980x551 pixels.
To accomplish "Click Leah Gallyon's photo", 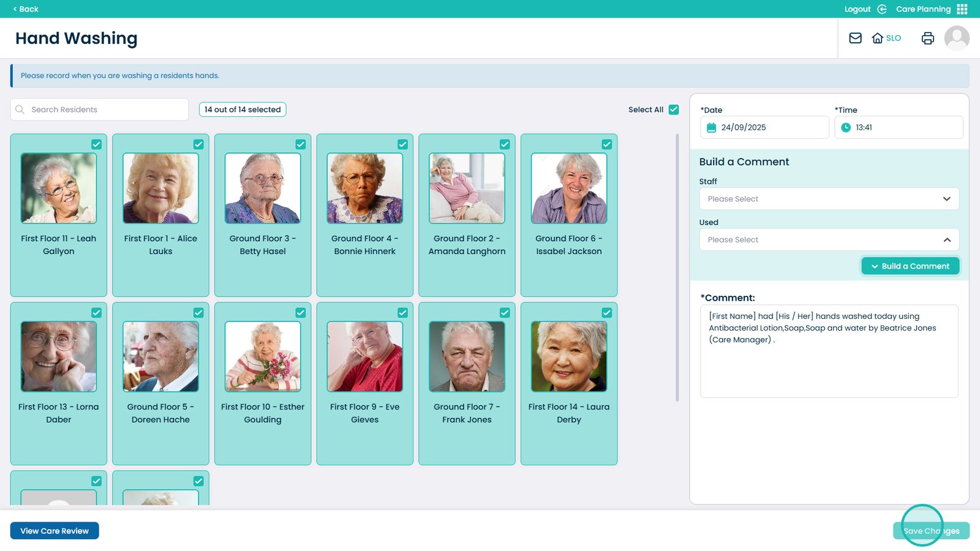I will [59, 188].
